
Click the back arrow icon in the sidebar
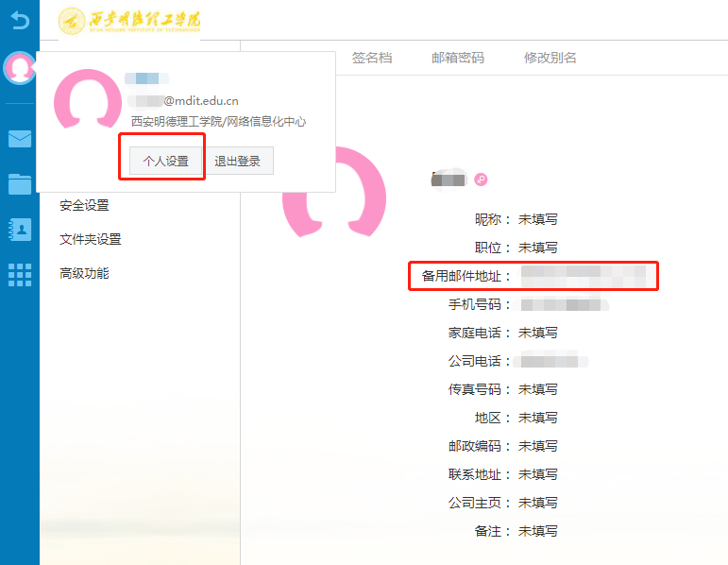19,20
